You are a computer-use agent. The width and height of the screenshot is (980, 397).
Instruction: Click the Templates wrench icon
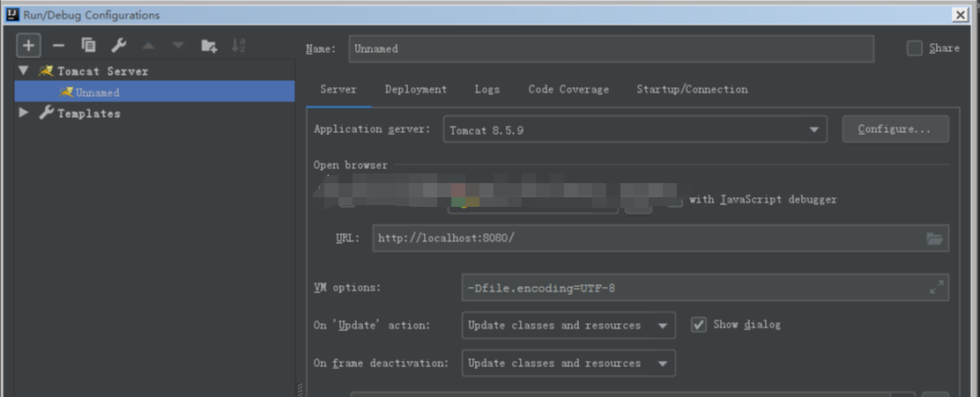pos(46,113)
